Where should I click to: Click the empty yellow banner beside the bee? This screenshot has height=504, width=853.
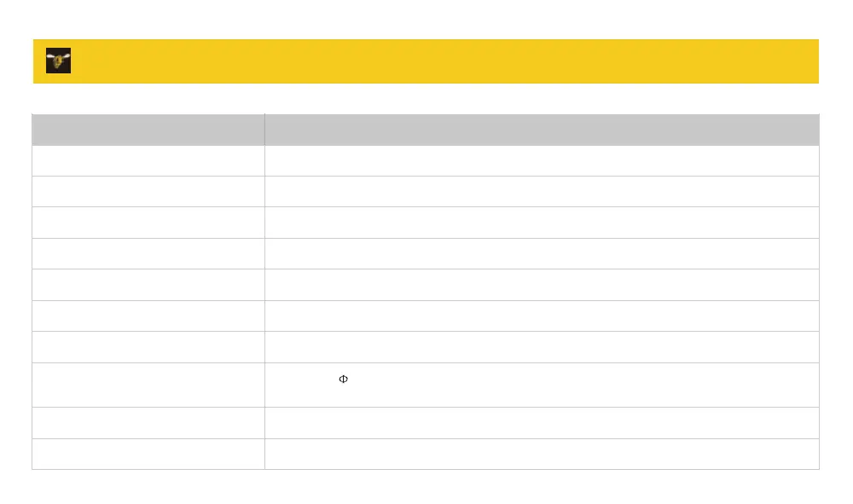point(444,61)
